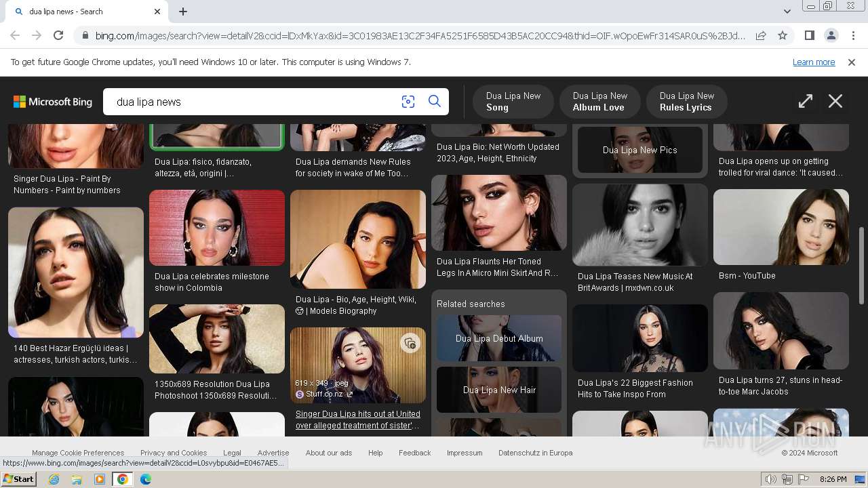Viewport: 868px width, 488px height.
Task: Open Help footer link
Action: 375,453
